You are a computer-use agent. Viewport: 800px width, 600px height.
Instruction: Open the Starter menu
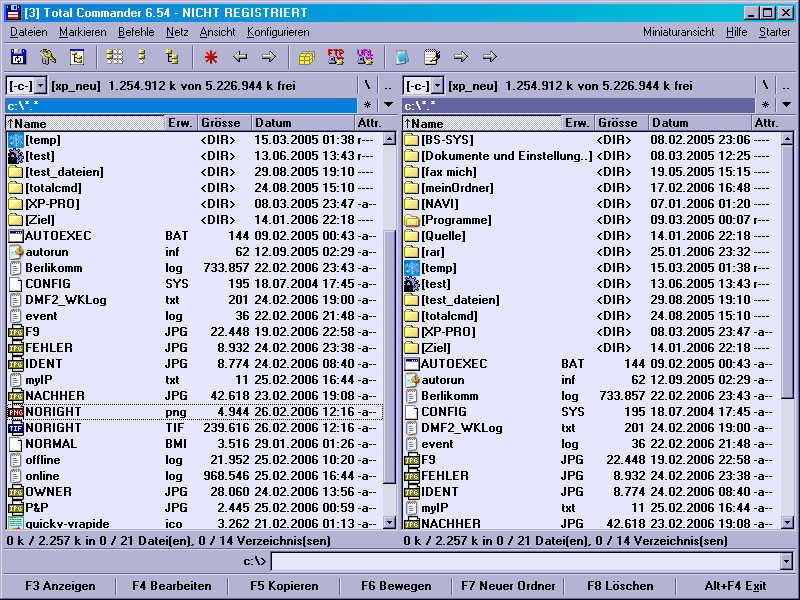tap(774, 32)
